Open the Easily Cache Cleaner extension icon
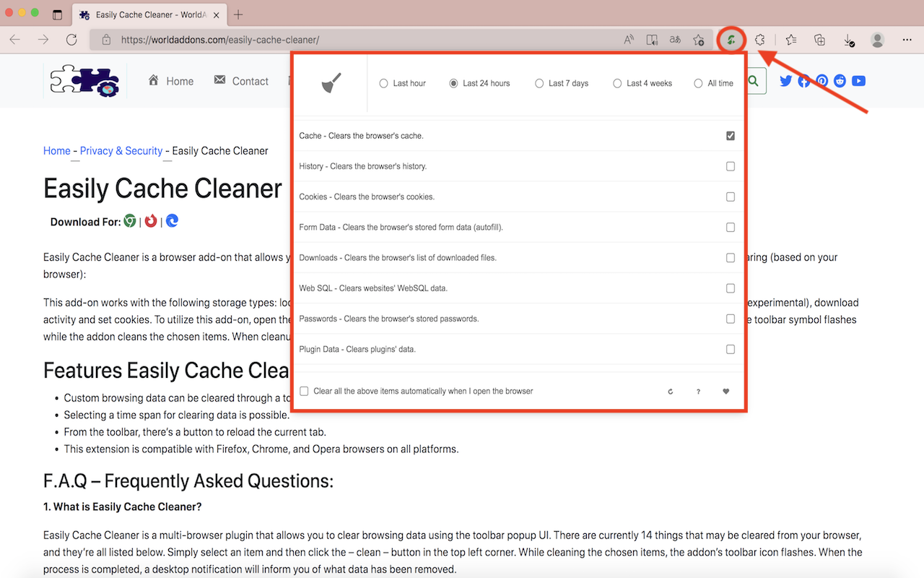This screenshot has height=578, width=924. 731,40
